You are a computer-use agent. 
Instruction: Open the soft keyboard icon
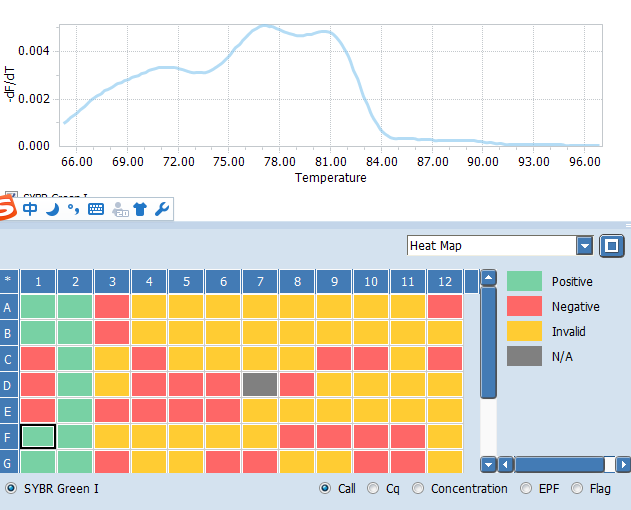(x=96, y=209)
